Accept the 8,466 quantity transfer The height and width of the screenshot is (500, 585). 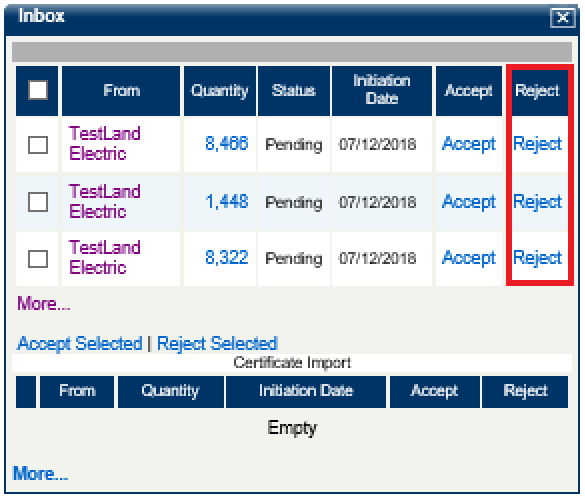pyautogui.click(x=469, y=144)
